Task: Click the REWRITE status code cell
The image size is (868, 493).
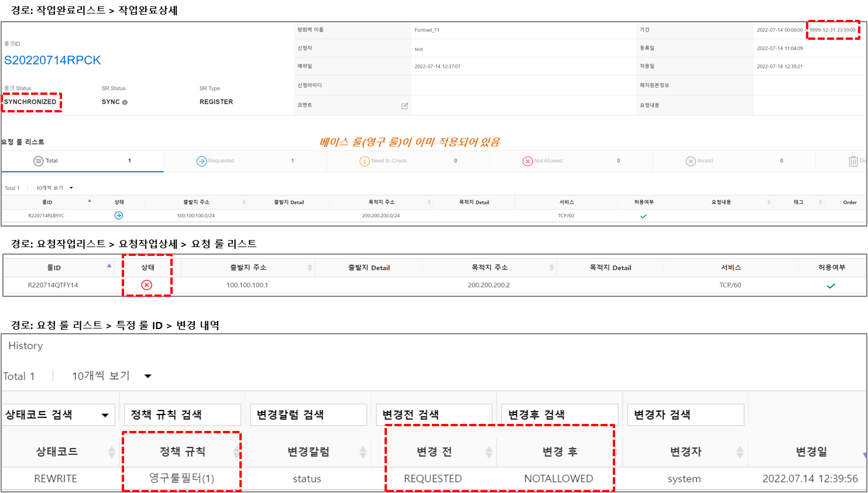Action: click(56, 479)
